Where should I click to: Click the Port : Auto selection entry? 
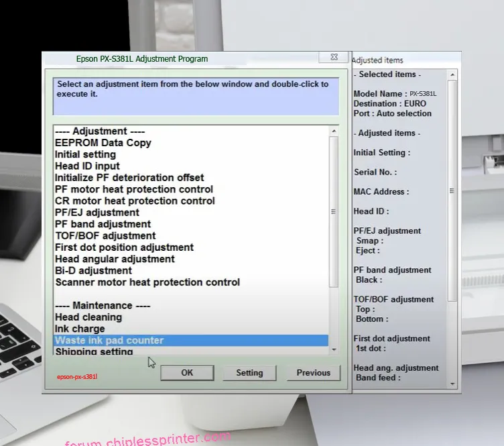[393, 113]
